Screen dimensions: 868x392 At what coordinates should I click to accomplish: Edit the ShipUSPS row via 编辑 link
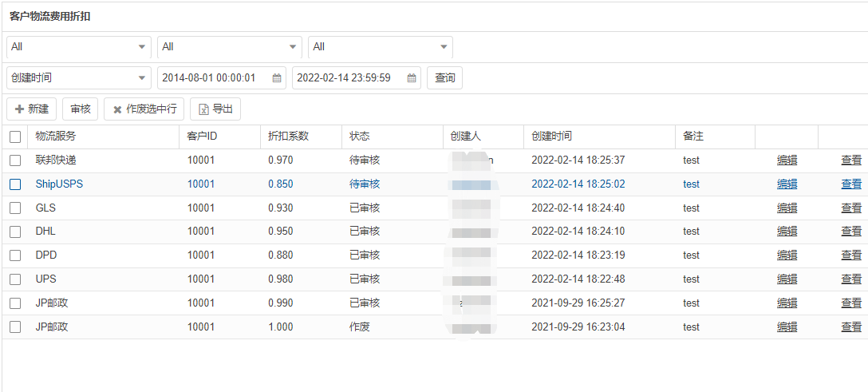click(787, 184)
